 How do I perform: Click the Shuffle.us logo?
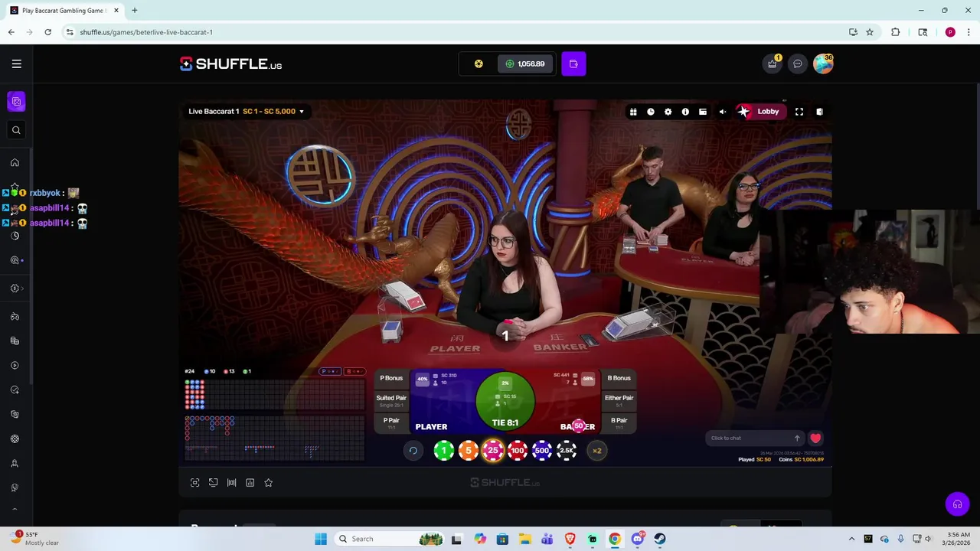230,64
